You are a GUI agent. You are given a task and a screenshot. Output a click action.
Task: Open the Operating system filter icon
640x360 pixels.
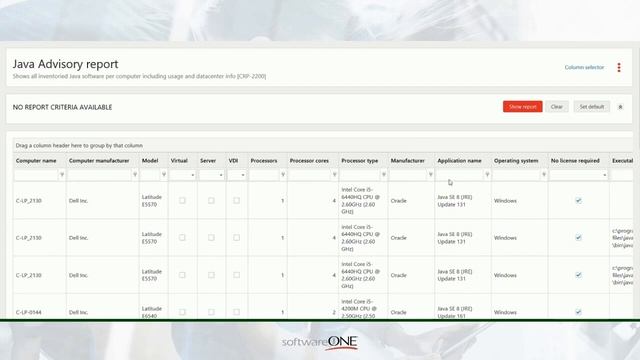click(544, 175)
